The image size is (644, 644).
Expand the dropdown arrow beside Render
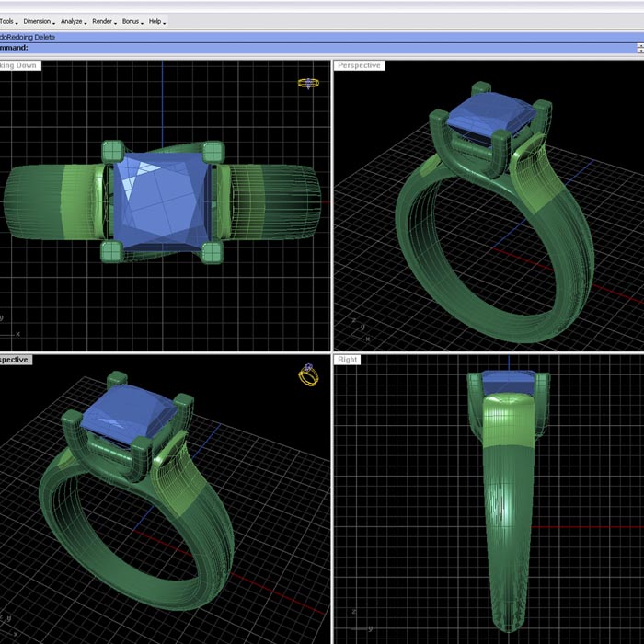[x=115, y=23]
